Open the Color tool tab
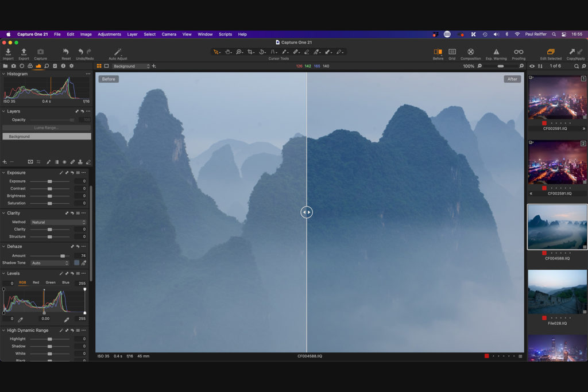This screenshot has width=588, height=392. point(30,66)
